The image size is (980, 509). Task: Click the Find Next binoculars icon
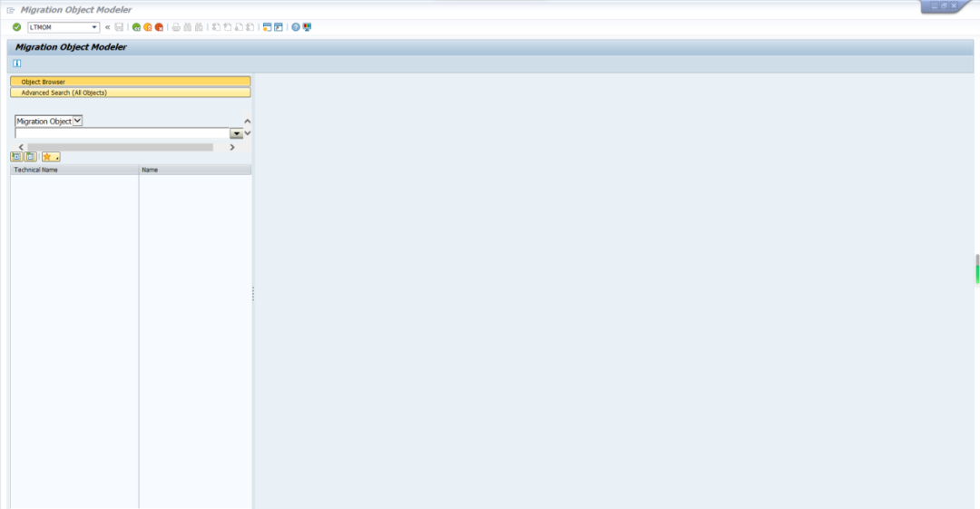click(x=199, y=27)
